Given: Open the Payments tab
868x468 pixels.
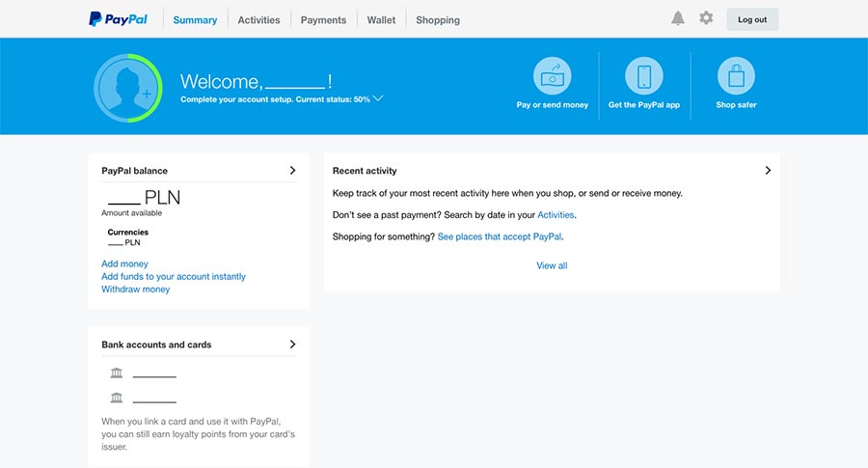Looking at the screenshot, I should pyautogui.click(x=323, y=20).
